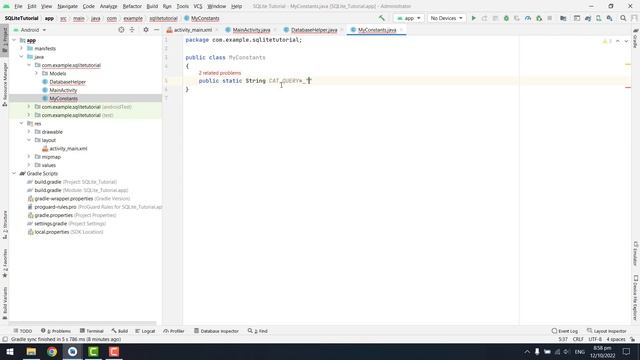
Task: Open File Explorer from taskbar
Action: coord(31,351)
